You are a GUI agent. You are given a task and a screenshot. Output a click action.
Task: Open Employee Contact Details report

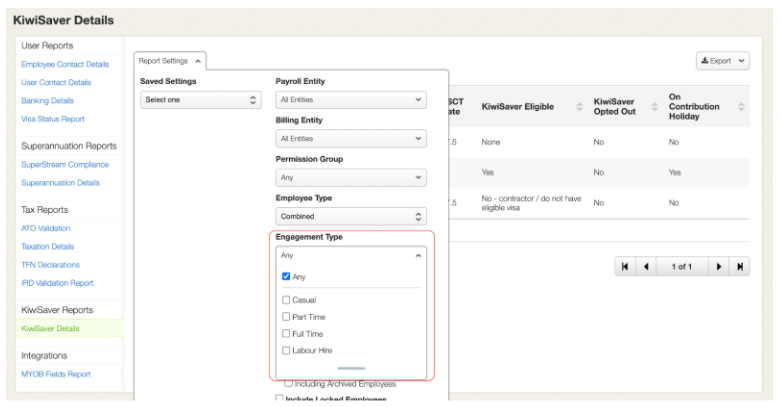point(65,65)
